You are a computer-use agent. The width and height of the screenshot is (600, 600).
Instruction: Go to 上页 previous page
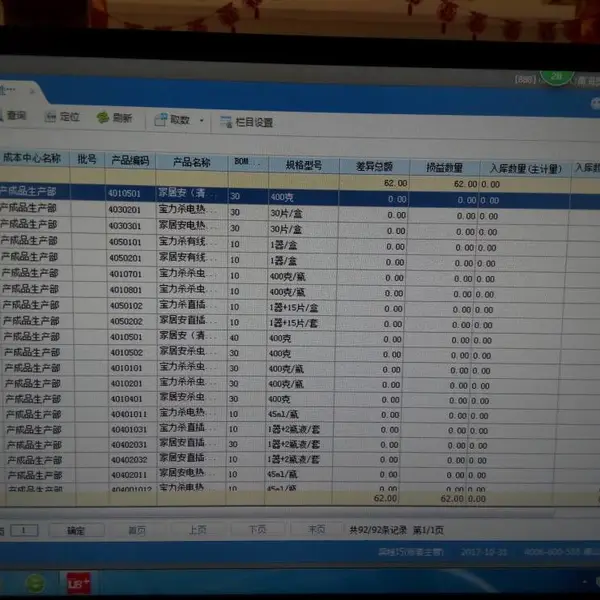197,530
